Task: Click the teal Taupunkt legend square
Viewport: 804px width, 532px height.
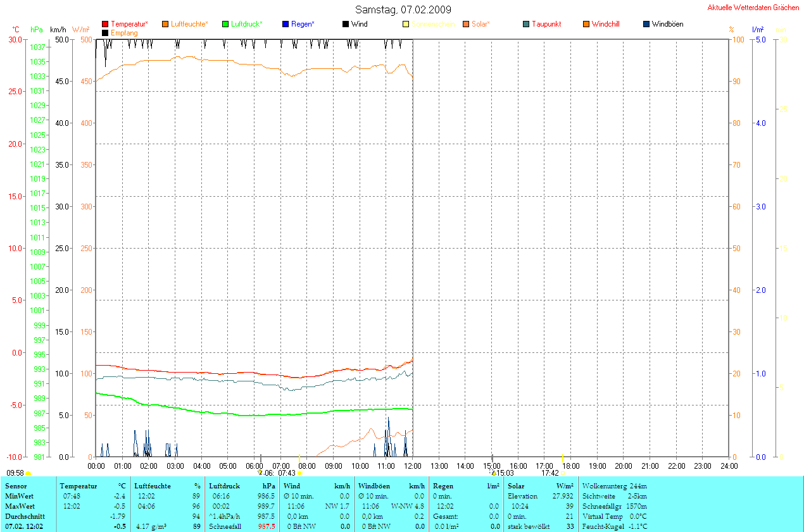Action: (526, 24)
